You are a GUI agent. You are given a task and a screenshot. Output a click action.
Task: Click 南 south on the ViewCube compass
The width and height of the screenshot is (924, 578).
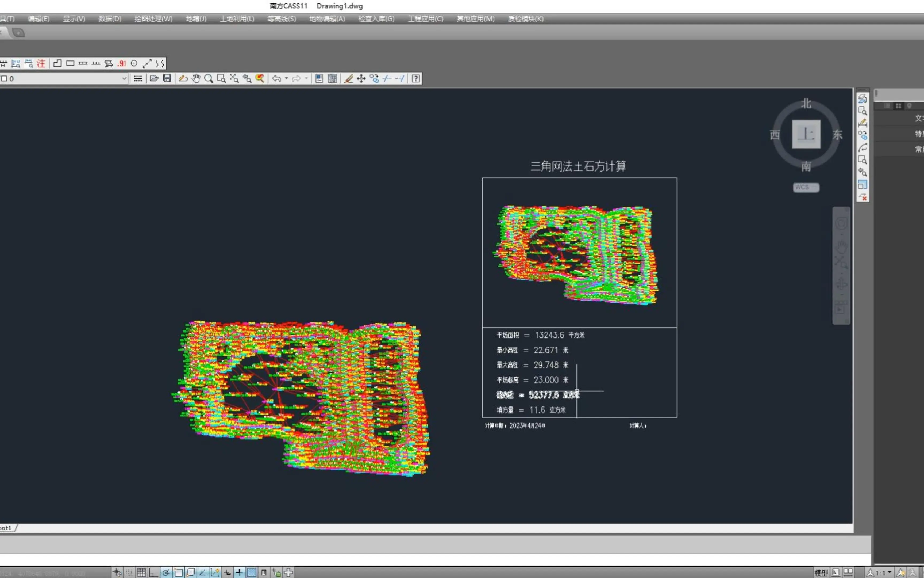806,166
